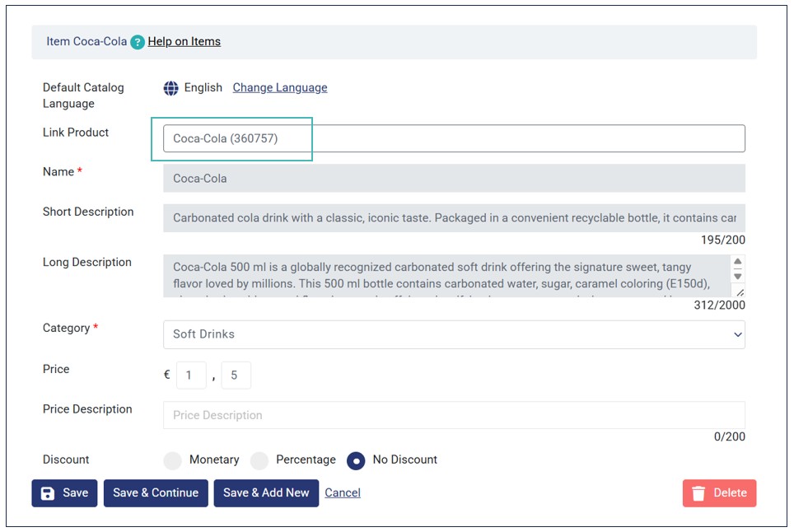Click the trash can icon on Delete
The height and width of the screenshot is (532, 794).
[x=698, y=493]
